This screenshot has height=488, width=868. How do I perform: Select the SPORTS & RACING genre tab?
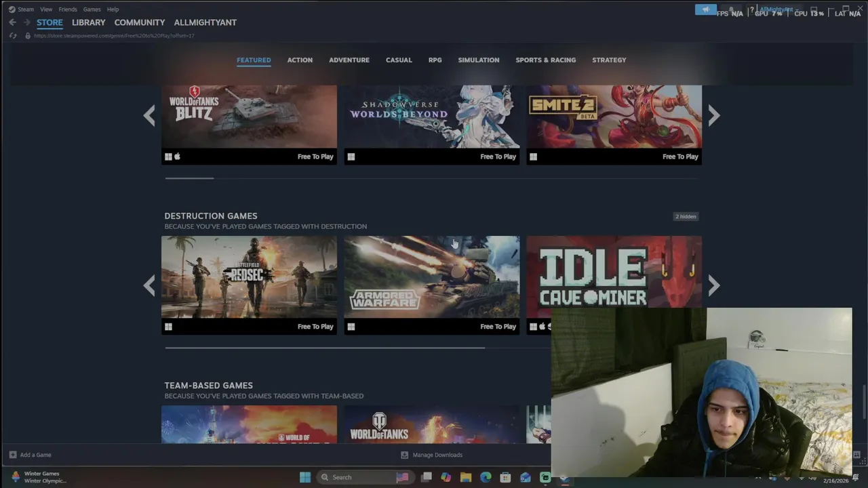click(x=546, y=60)
